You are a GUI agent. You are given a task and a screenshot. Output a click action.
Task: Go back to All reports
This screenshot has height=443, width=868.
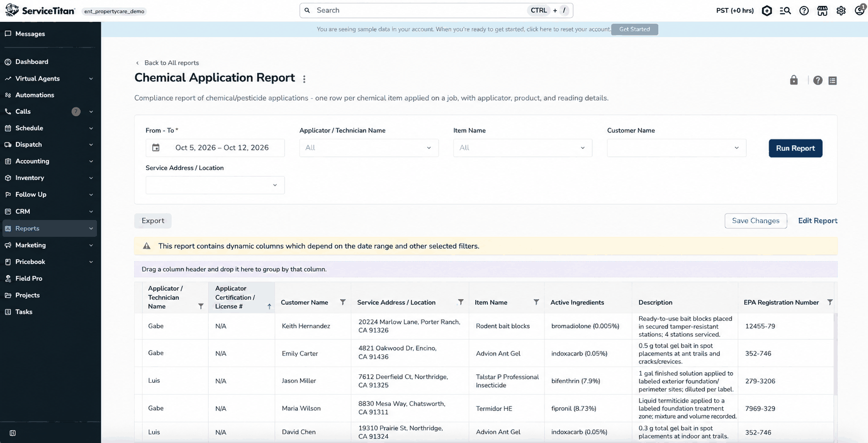[x=167, y=63]
